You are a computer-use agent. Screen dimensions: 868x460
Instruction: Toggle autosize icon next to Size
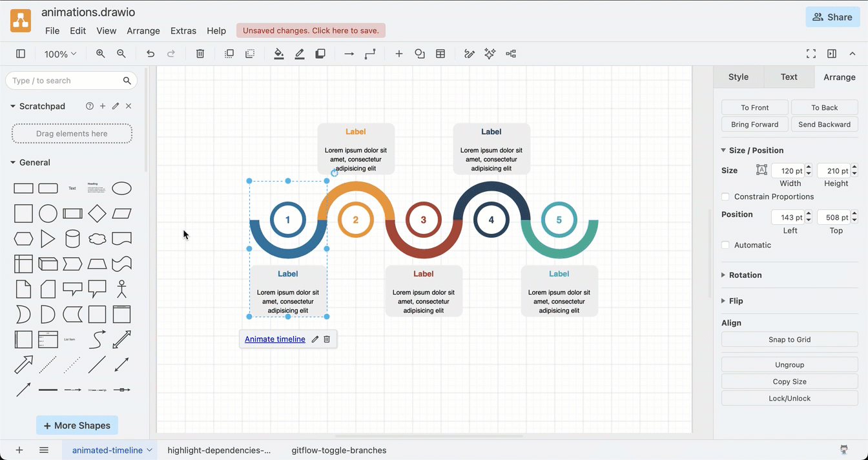[761, 171]
